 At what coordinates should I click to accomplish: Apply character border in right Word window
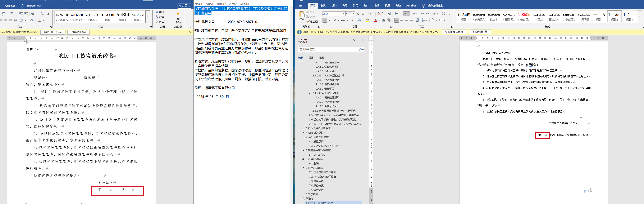[389, 14]
